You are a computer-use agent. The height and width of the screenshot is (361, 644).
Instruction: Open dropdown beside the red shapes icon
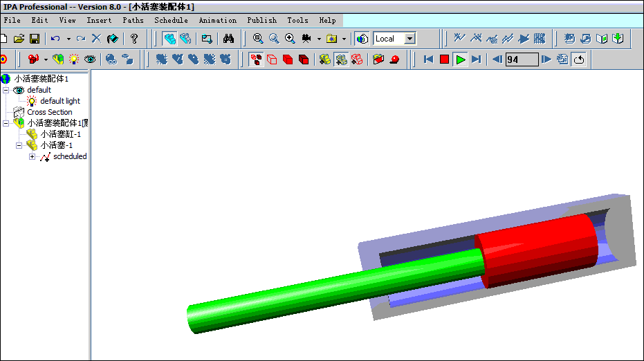(46, 59)
